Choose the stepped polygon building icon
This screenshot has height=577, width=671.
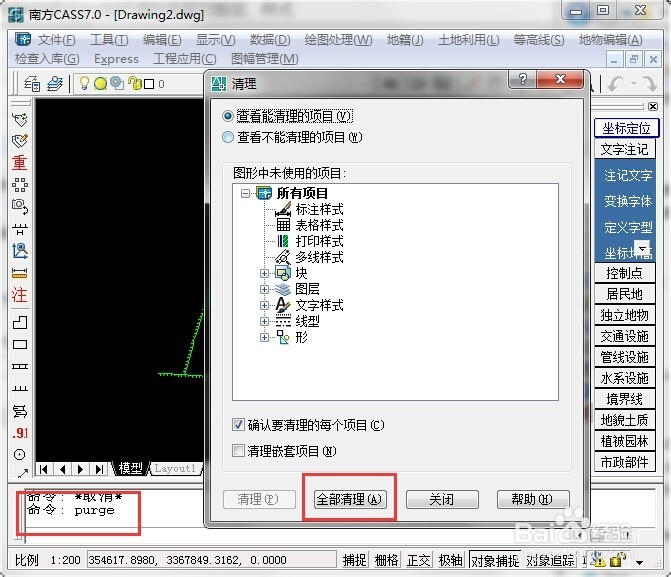point(20,322)
